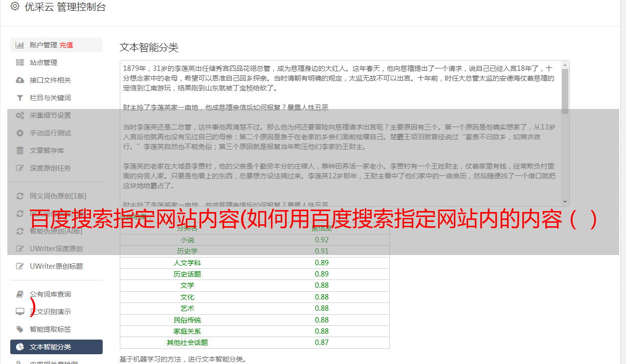Click the text area scrollbar up arrow

[x=565, y=65]
